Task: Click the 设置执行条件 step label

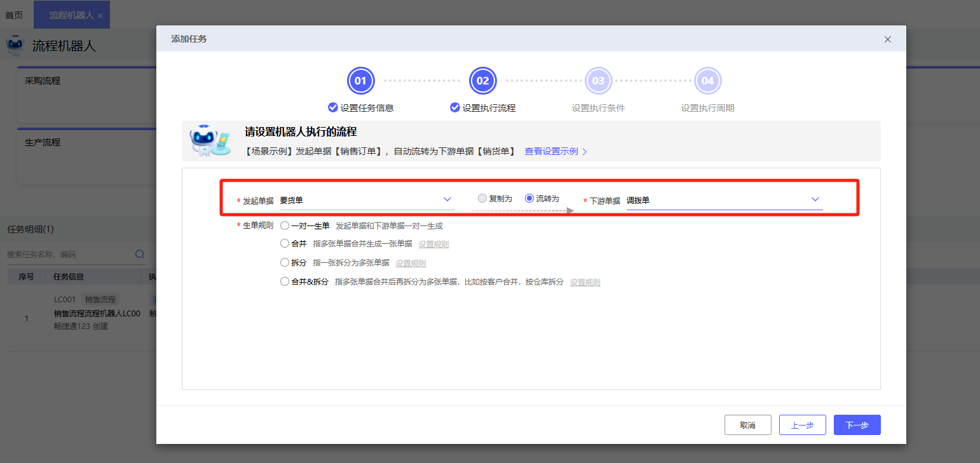Action: click(x=598, y=108)
